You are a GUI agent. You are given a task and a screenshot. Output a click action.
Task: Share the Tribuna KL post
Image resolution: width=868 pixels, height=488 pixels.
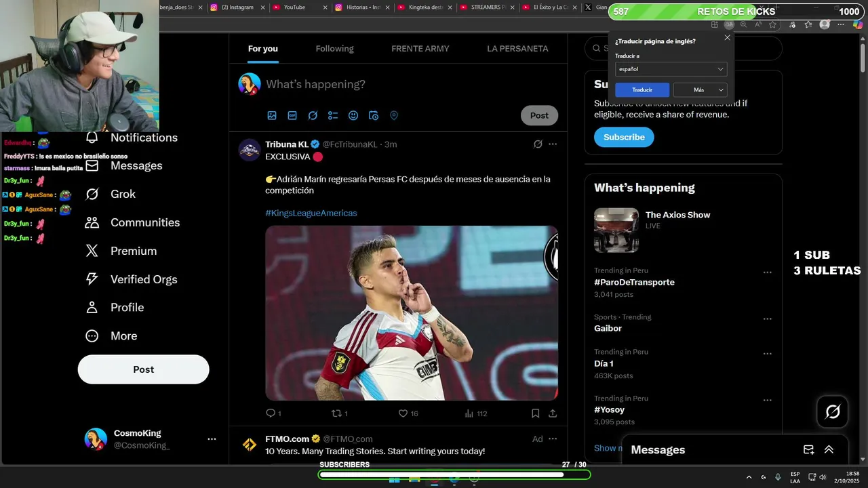pos(553,413)
